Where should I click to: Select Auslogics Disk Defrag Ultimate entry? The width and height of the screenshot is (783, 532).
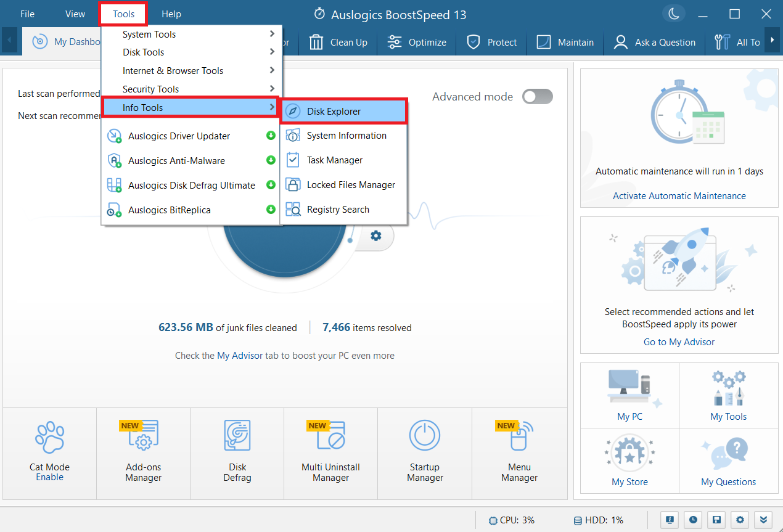coord(192,186)
